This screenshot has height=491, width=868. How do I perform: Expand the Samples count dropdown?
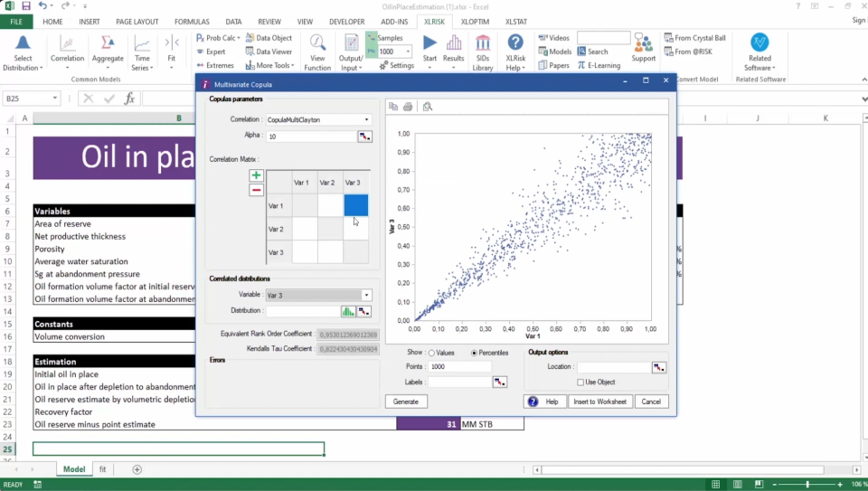(408, 52)
